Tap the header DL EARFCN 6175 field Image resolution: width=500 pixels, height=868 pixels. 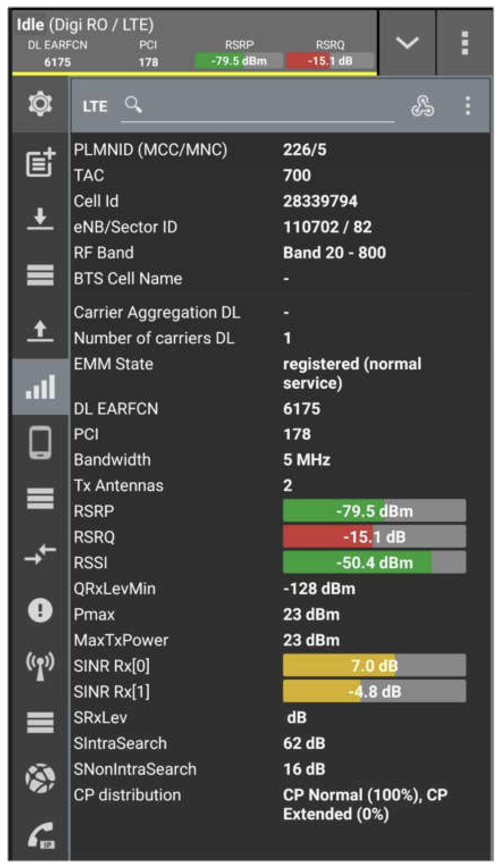click(x=57, y=54)
